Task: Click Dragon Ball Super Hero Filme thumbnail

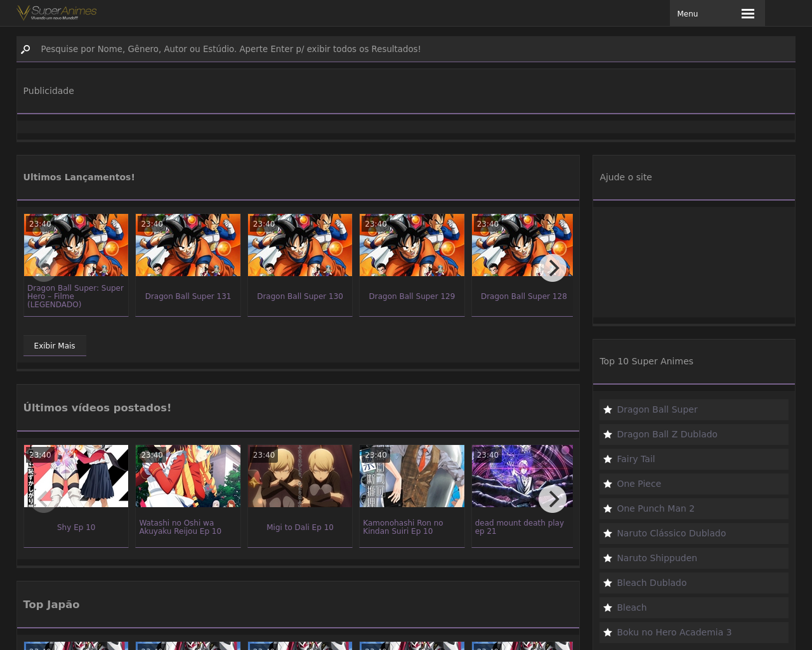Action: (x=76, y=245)
